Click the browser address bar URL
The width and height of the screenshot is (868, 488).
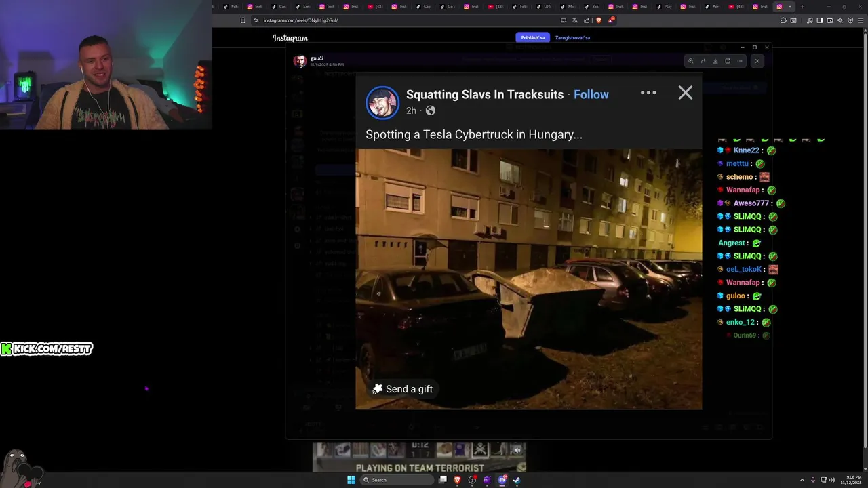coord(300,20)
